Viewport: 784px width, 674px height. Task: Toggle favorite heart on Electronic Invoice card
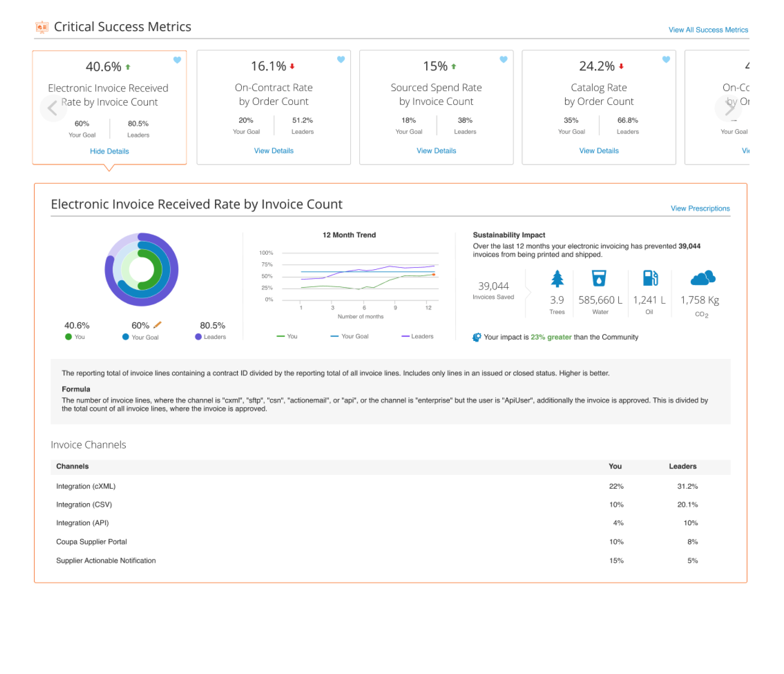[177, 60]
